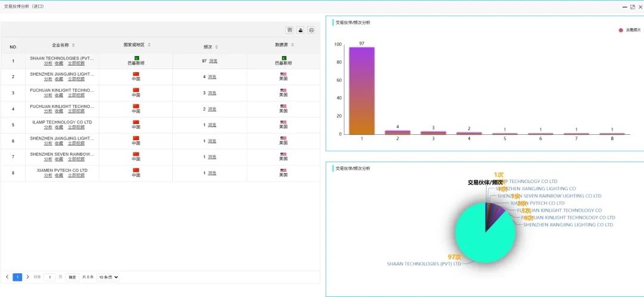Click bar number 3 valued 3
The image size is (644, 297).
[x=434, y=132]
